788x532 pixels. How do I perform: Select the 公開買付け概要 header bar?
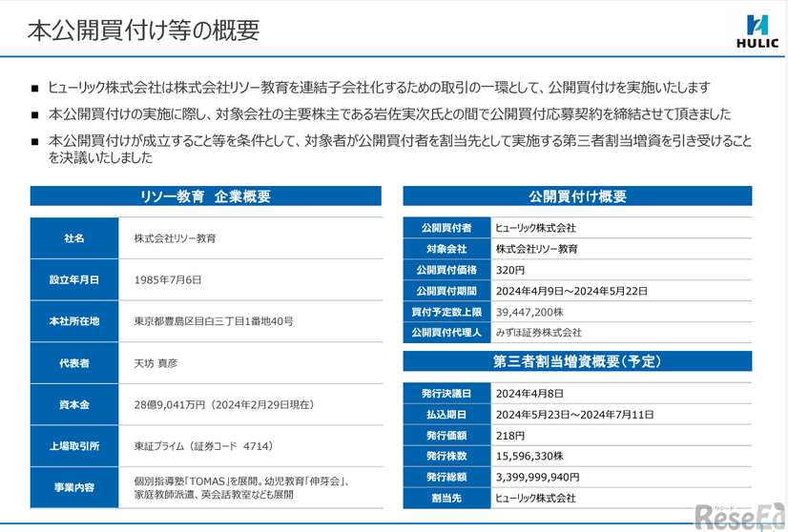point(577,195)
